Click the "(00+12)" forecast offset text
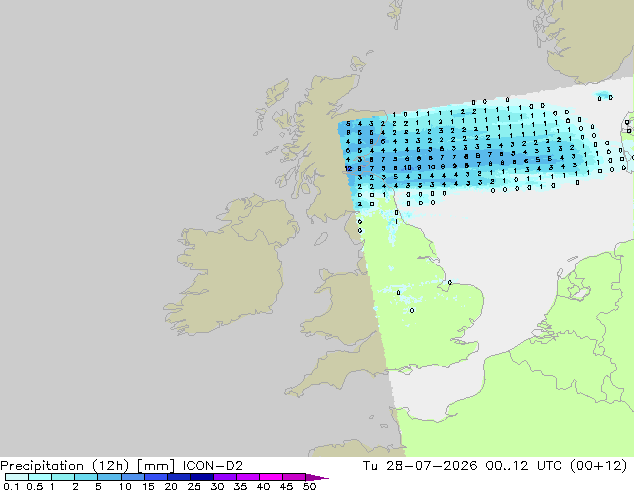Screen dimensions: 634x490 pyautogui.click(x=598, y=466)
